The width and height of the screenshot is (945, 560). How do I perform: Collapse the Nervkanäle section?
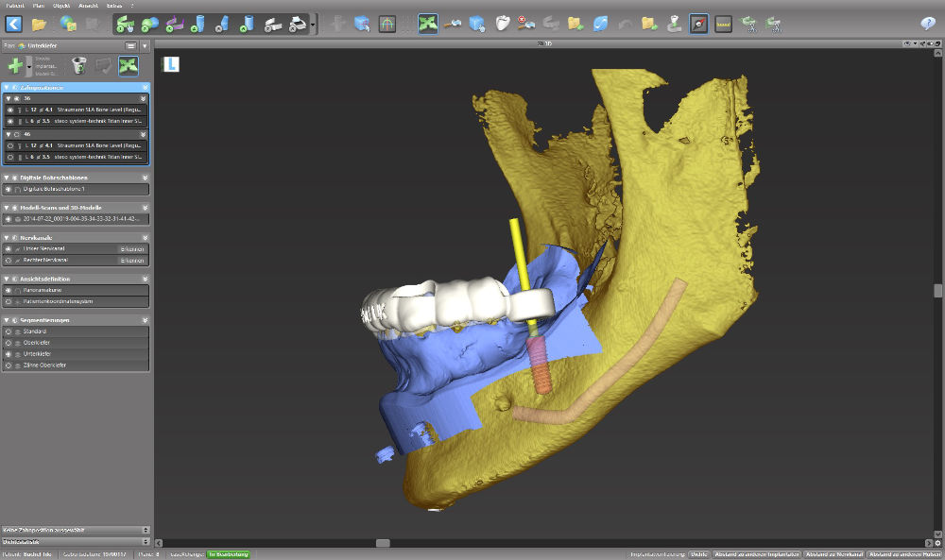7,238
